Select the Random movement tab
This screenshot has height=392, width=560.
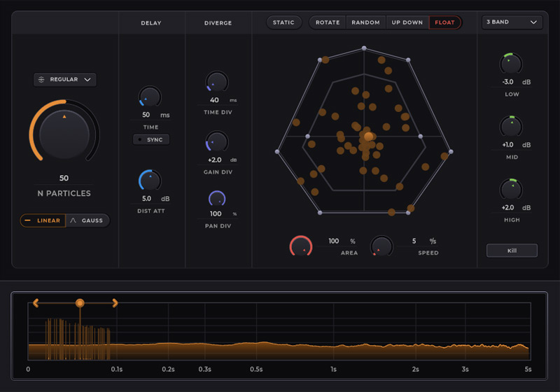pos(365,22)
